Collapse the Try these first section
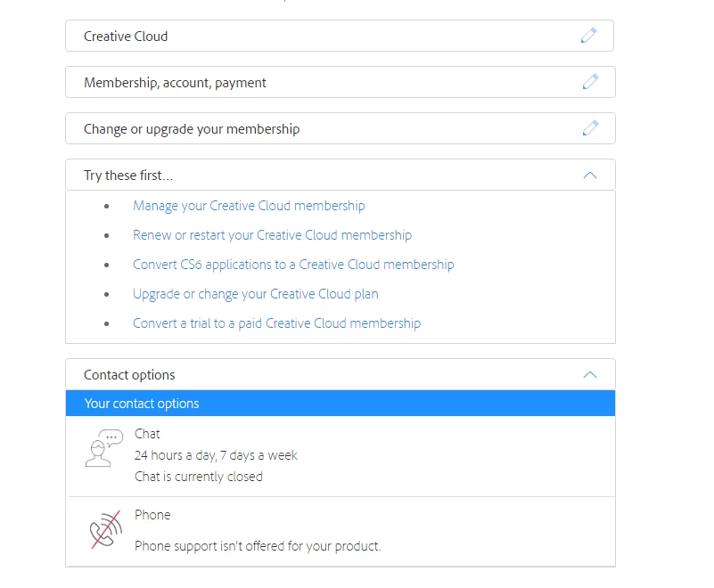The width and height of the screenshot is (714, 588). click(x=589, y=176)
